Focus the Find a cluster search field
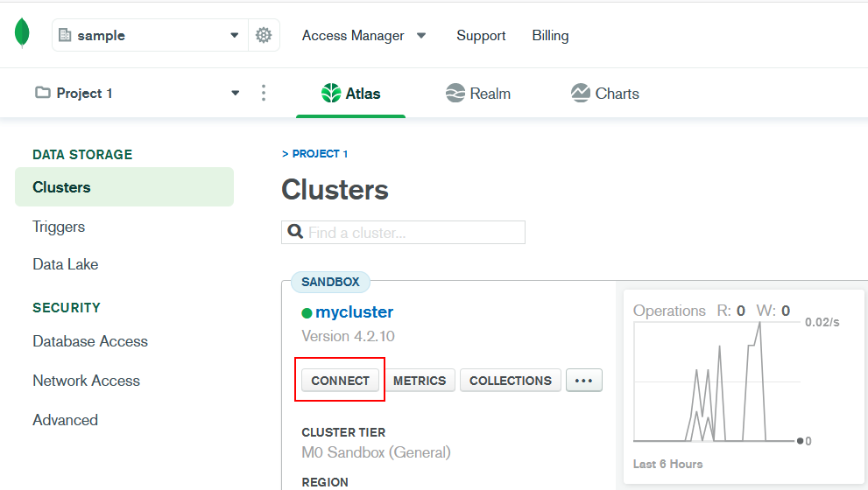868x490 pixels. click(403, 232)
